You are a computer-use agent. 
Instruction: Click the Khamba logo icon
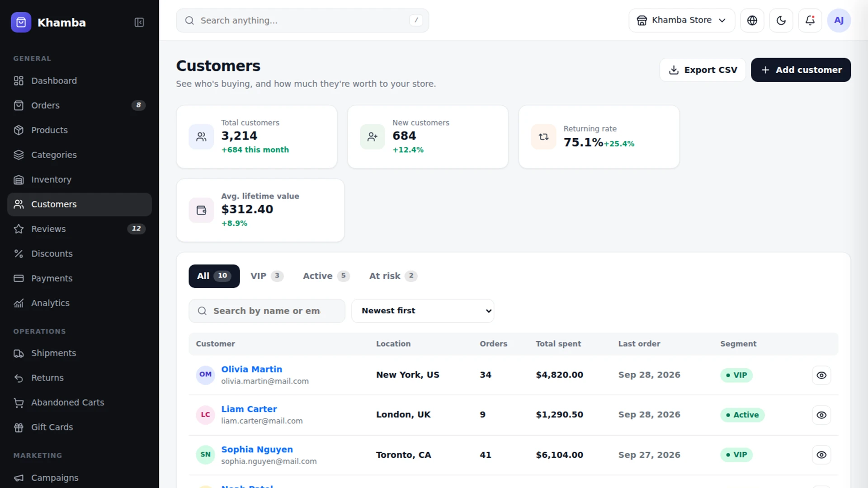coord(21,22)
